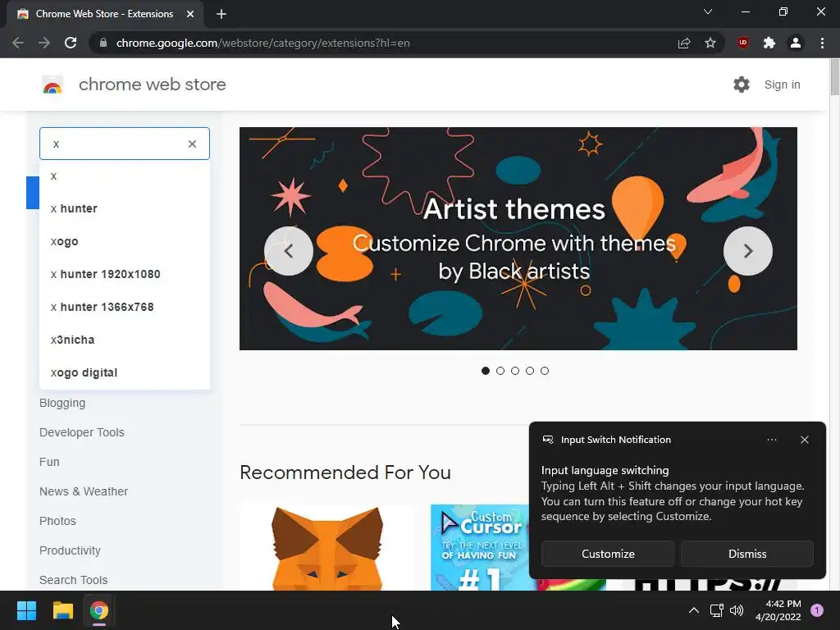Screen dimensions: 840x630
Task: Open the Extensions puzzle menu
Action: point(769,43)
